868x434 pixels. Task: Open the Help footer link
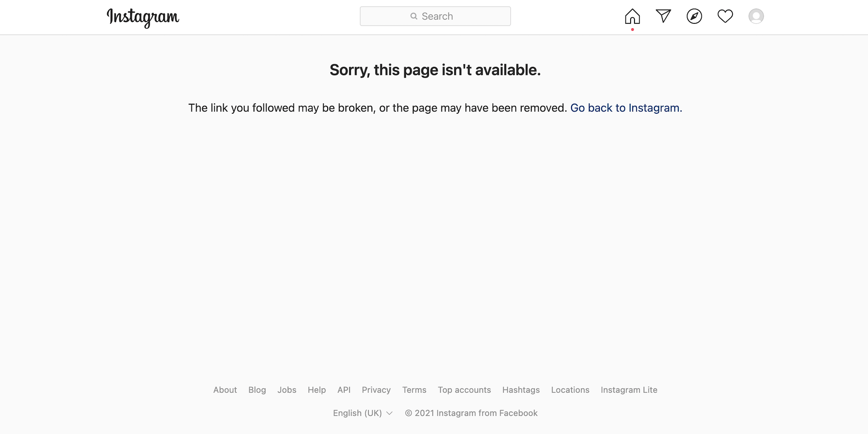[317, 390]
